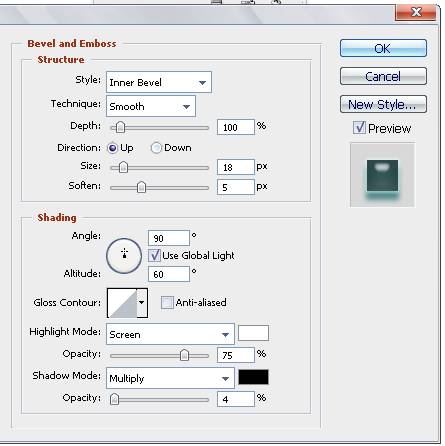Click the Depth value field showing 100
This screenshot has height=446, width=445.
coord(236,127)
